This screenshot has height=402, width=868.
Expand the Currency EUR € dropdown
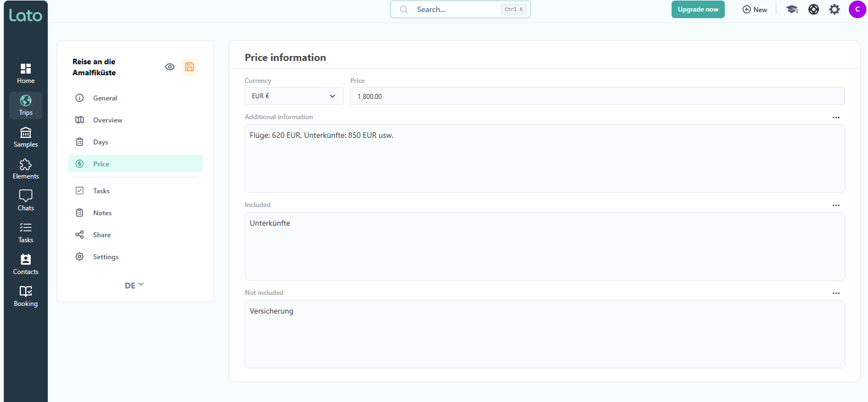[x=294, y=96]
